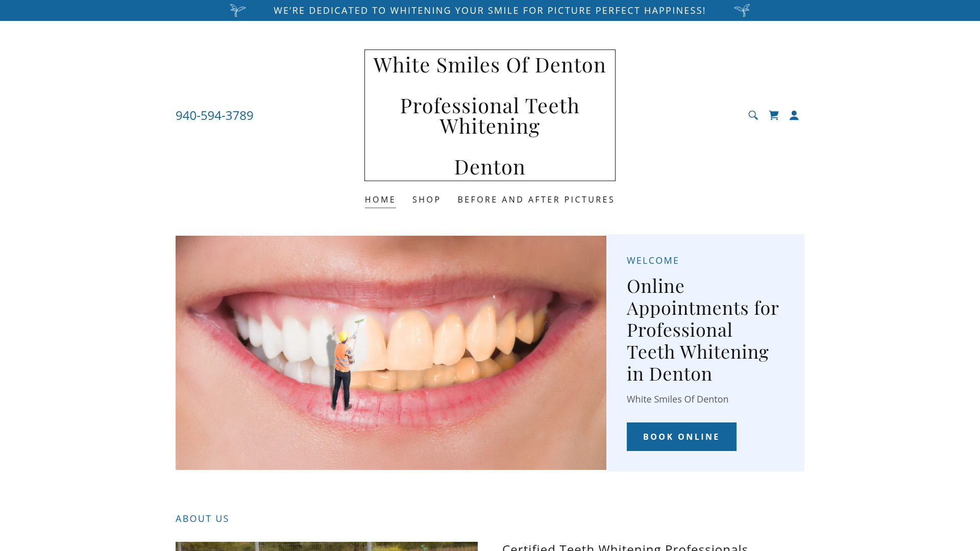Click the Online Appointments headline
Viewport: 980px width, 551px height.
pyautogui.click(x=703, y=330)
